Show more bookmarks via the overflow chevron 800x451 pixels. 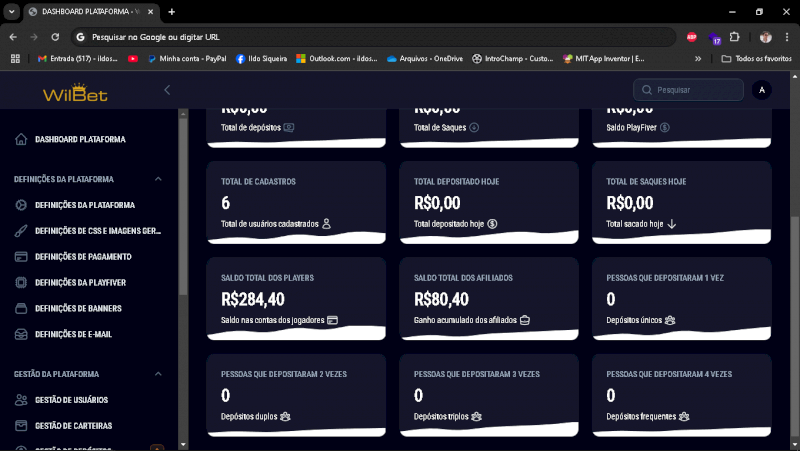point(698,59)
